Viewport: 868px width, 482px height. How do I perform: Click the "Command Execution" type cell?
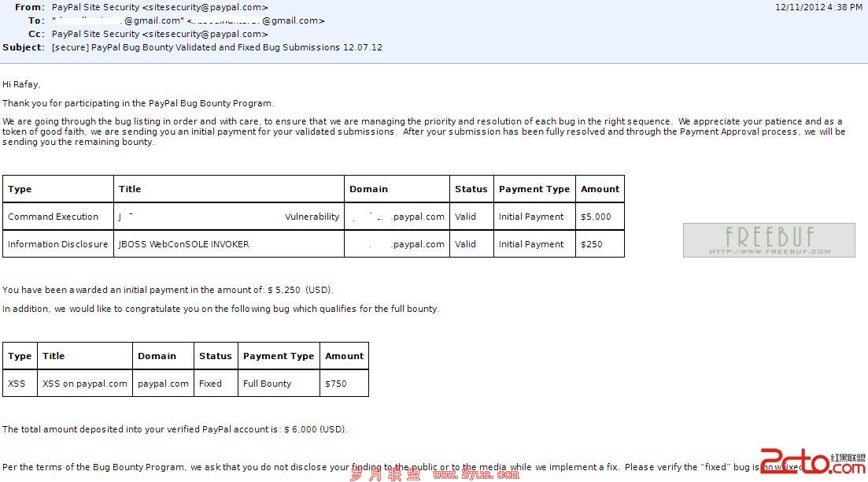point(58,217)
